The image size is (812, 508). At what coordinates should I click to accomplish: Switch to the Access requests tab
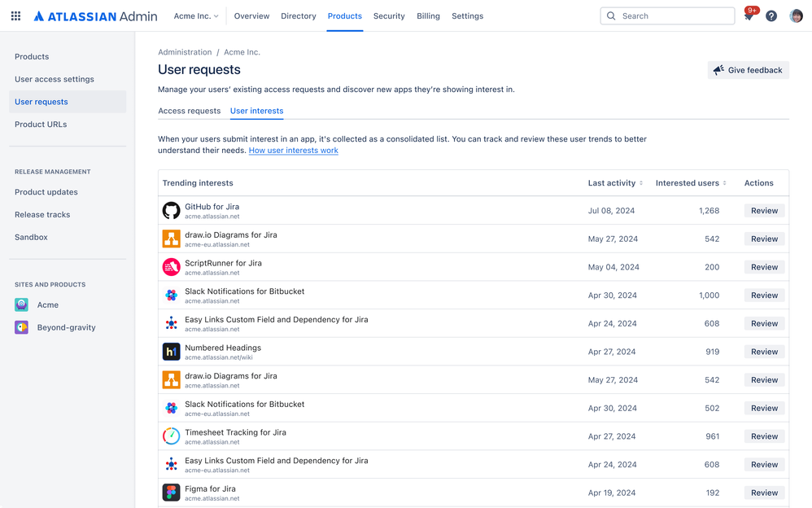click(x=189, y=111)
